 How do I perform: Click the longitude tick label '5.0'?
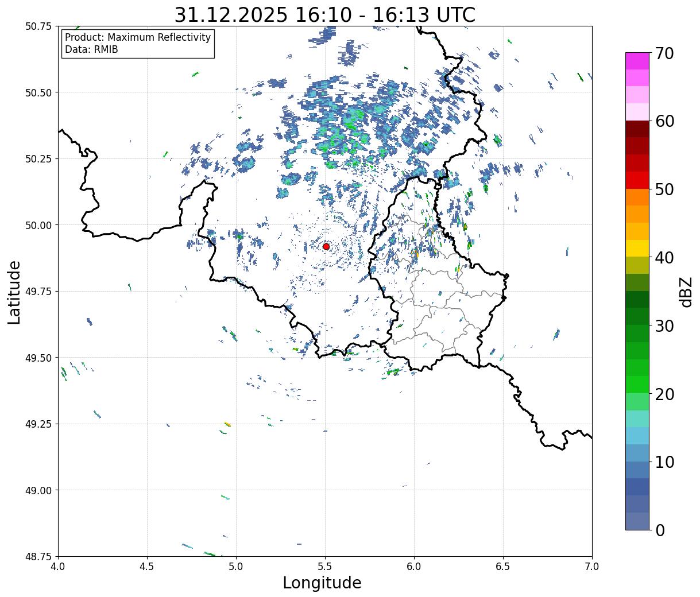point(236,567)
